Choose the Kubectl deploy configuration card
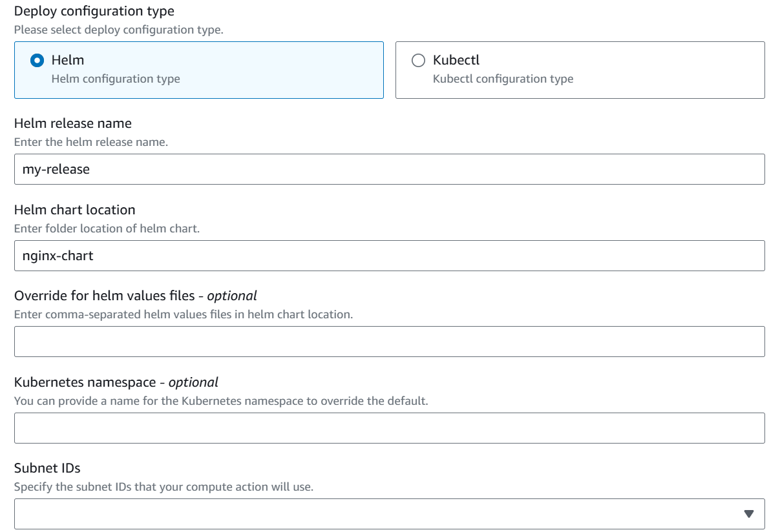The image size is (769, 532). [578, 70]
